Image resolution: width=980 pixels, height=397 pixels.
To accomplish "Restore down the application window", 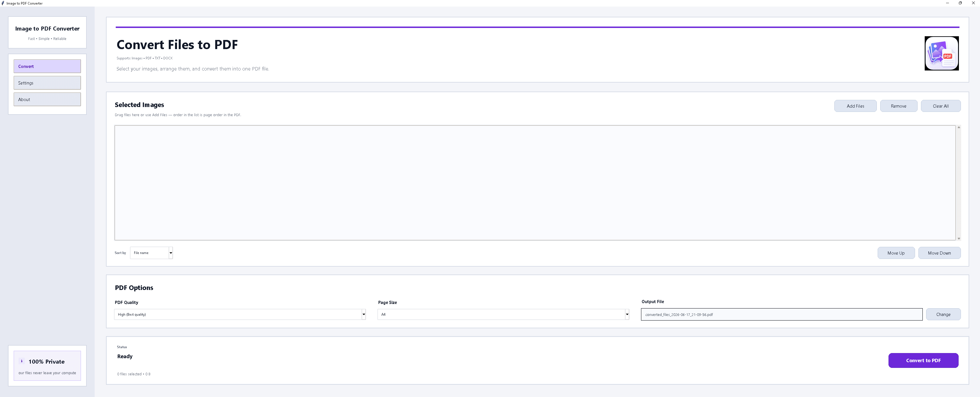I will (x=960, y=3).
